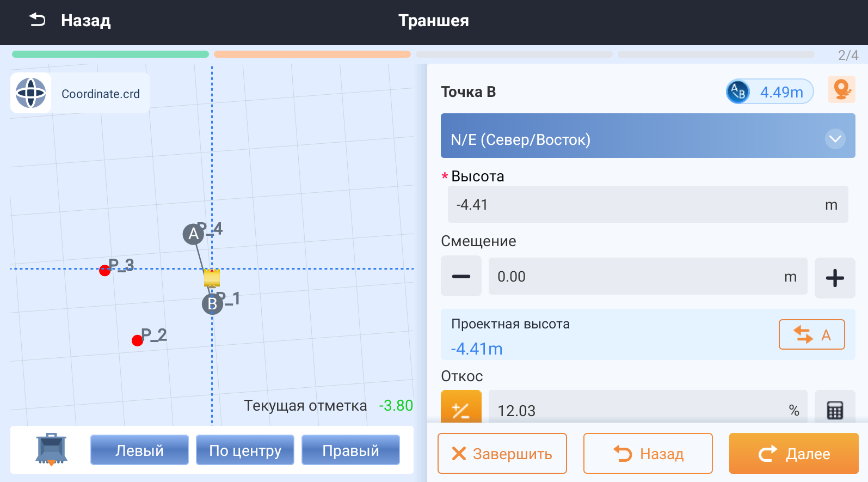Image resolution: width=868 pixels, height=482 pixels.
Task: Toggle the slope plus/minus sign button
Action: (x=461, y=408)
